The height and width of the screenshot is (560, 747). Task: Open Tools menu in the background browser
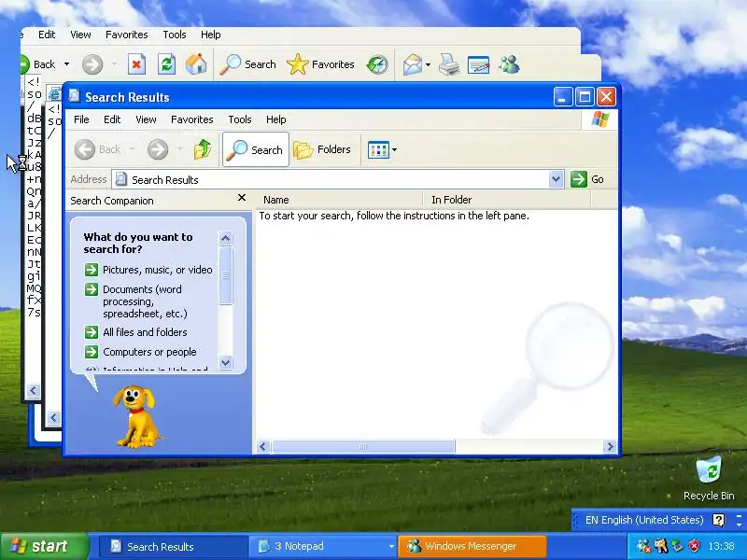pyautogui.click(x=175, y=35)
